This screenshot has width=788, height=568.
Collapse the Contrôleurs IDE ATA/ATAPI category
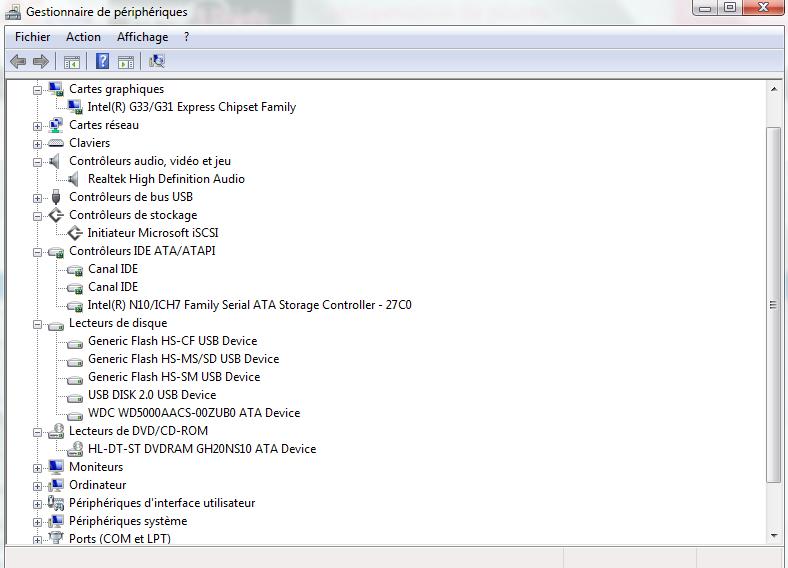pos(38,252)
